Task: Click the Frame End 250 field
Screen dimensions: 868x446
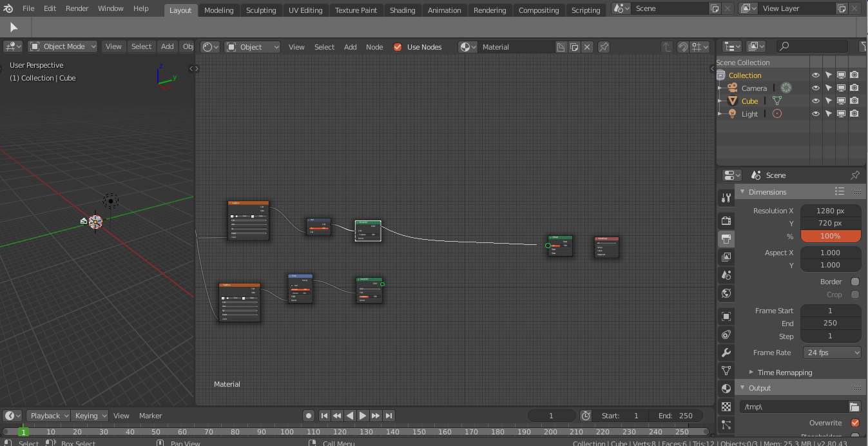Action: pyautogui.click(x=831, y=324)
